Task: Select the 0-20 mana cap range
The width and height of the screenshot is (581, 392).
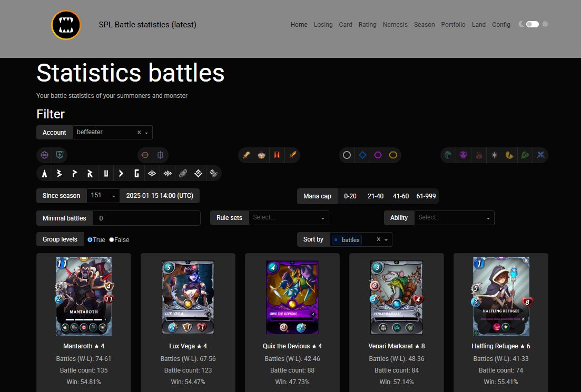Action: (x=350, y=196)
